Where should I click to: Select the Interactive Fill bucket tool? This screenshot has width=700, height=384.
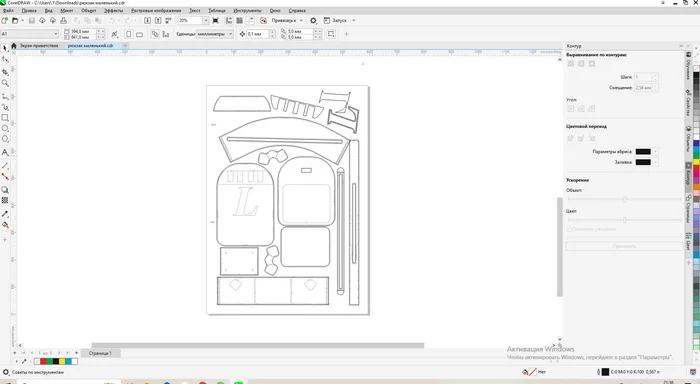click(5, 225)
